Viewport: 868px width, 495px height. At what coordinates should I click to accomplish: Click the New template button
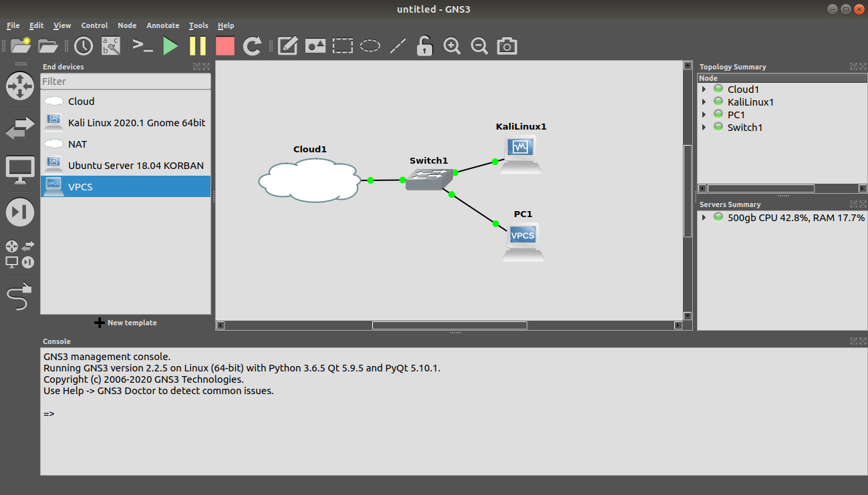point(126,323)
